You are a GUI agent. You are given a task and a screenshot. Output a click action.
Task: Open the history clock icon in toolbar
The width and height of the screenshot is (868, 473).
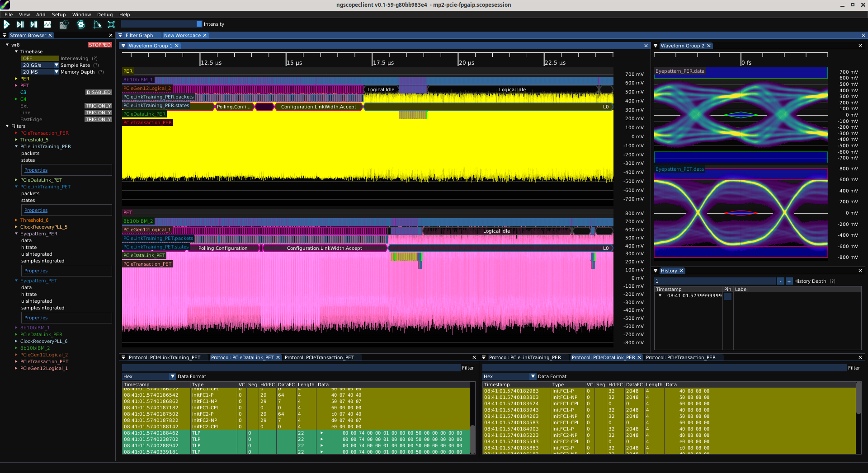point(64,24)
